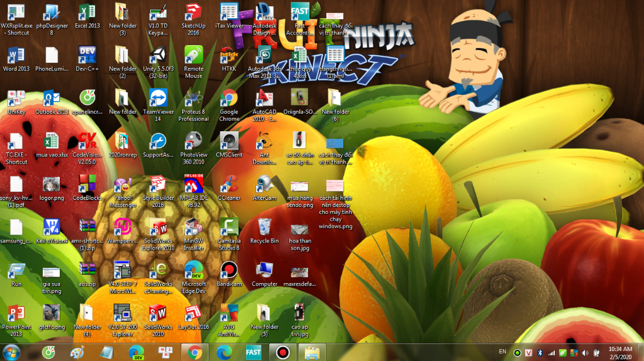Select the Unity 5.5.0f3 desktop icon

pyautogui.click(x=158, y=56)
